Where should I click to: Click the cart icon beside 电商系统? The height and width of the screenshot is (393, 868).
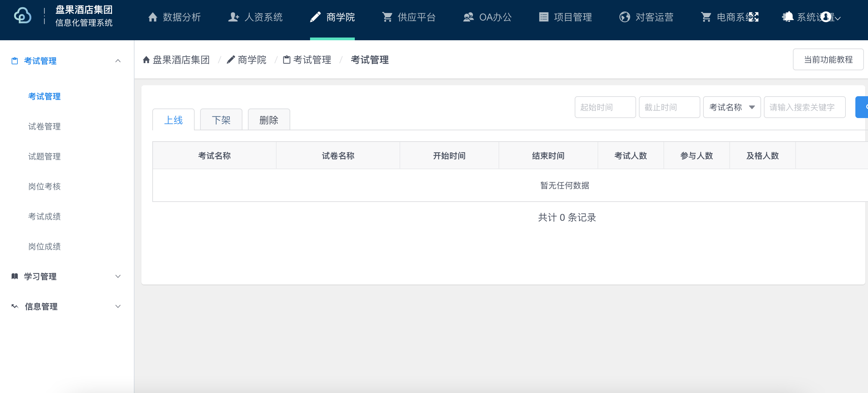706,17
